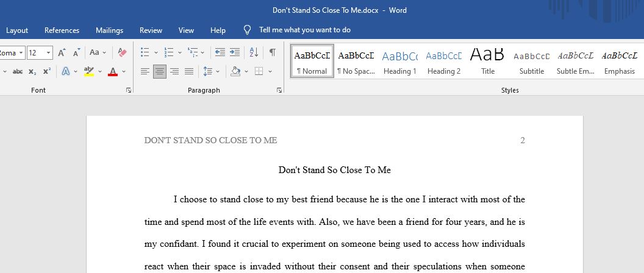Open the References tab
The image size is (644, 273).
(x=62, y=30)
